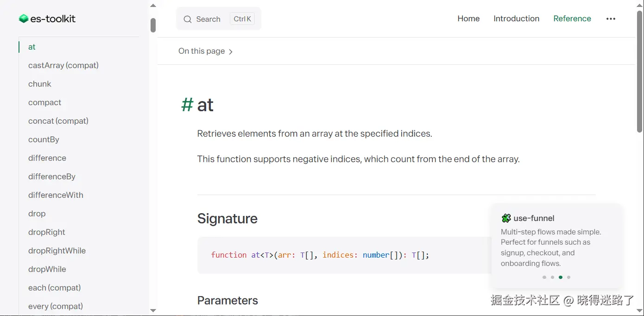Click the sidebar scroll down arrow
The image size is (644, 316).
(153, 310)
